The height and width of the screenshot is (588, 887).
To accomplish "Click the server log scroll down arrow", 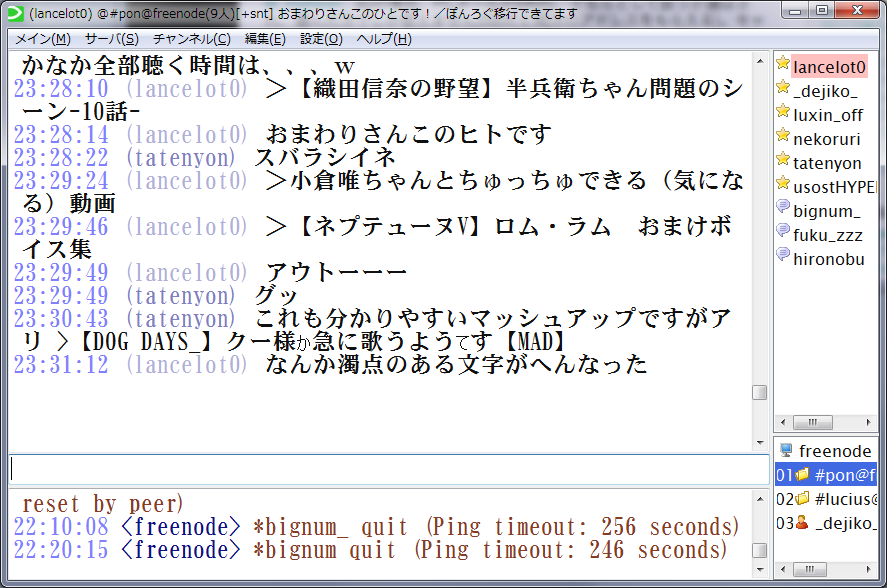I will [x=760, y=568].
